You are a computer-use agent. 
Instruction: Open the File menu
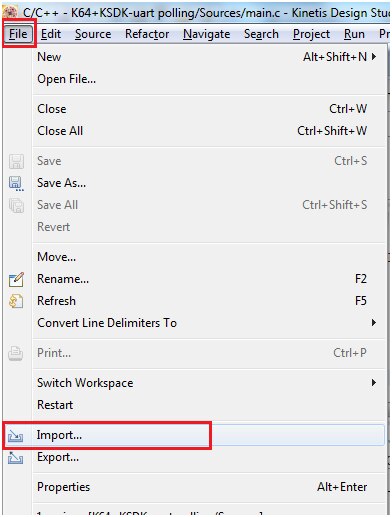coord(18,34)
